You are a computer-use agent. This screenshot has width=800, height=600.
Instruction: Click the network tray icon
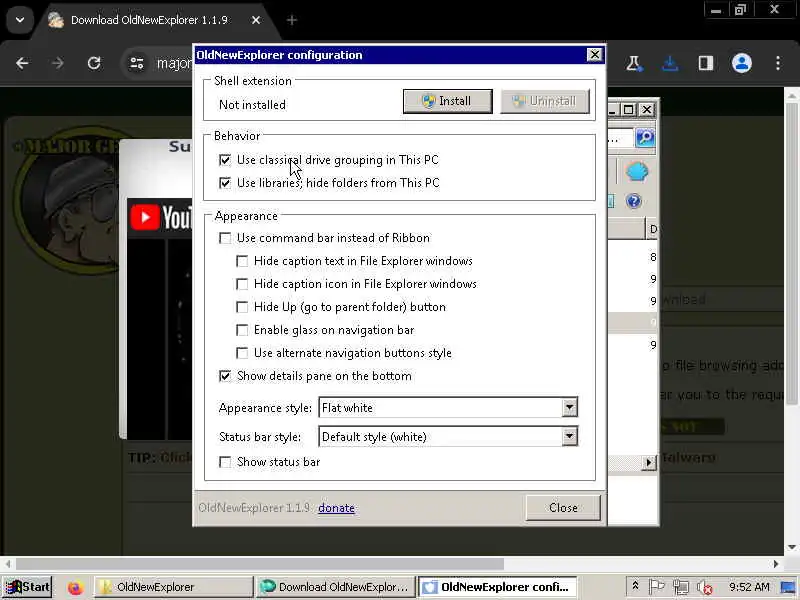point(681,587)
